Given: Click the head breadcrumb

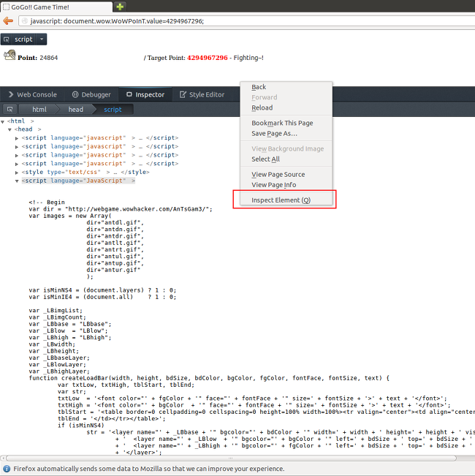Looking at the screenshot, I should (75, 109).
